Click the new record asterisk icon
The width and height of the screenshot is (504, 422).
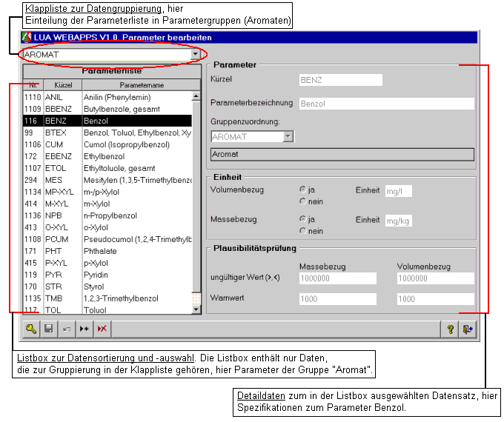83,329
